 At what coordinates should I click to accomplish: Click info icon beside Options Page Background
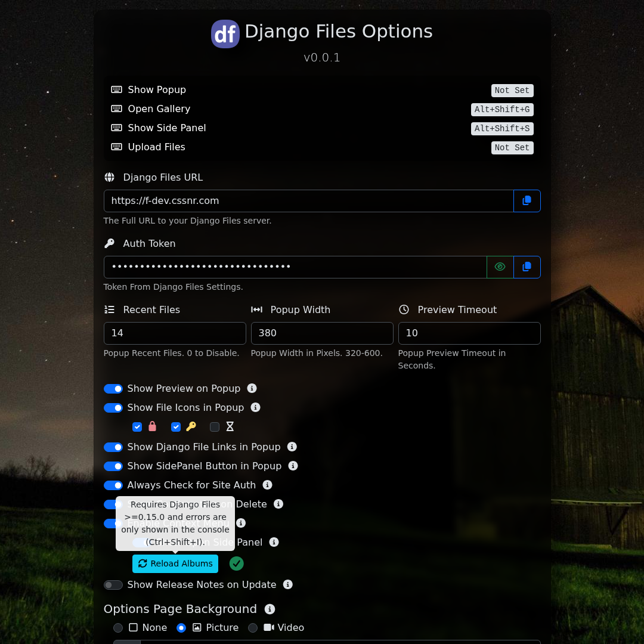[x=270, y=609]
